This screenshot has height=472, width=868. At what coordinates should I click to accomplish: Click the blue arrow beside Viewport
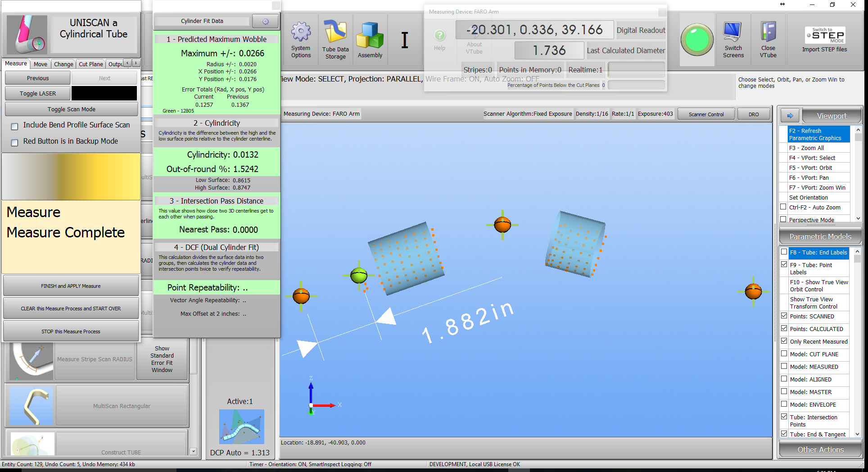click(x=790, y=116)
